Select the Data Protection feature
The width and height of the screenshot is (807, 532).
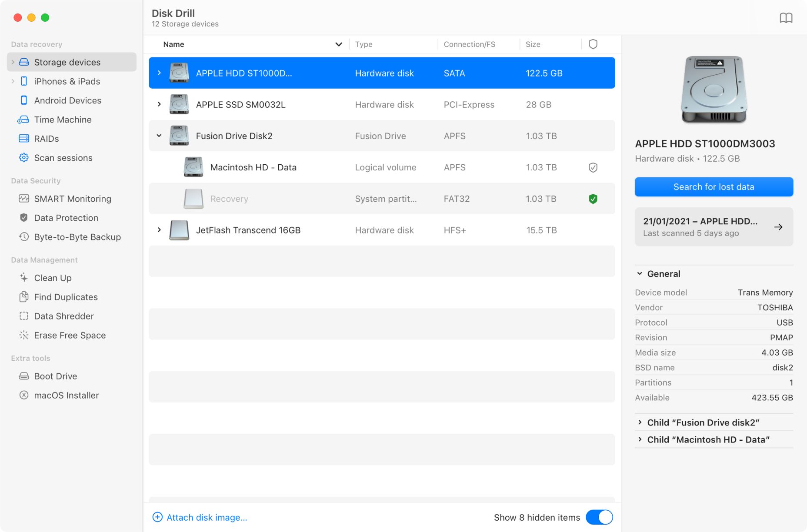point(66,218)
